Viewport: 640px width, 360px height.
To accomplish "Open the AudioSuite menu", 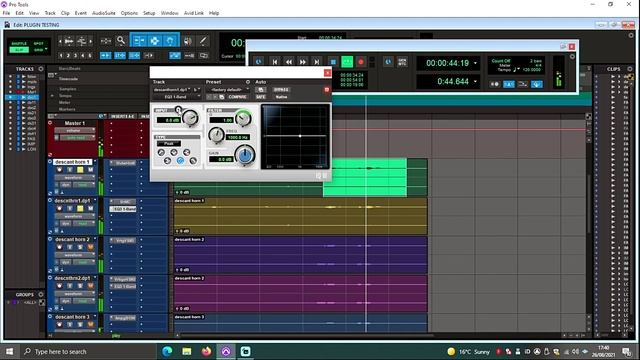I will click(104, 13).
